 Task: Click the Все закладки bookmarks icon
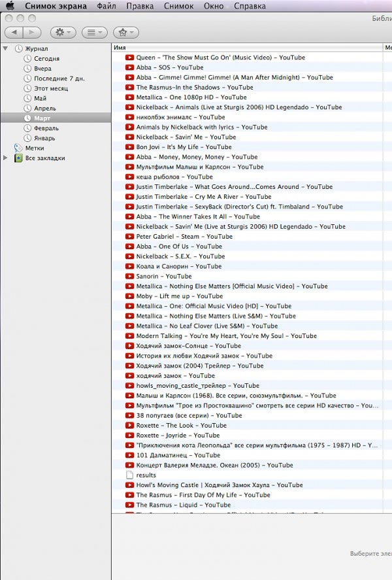pyautogui.click(x=18, y=158)
